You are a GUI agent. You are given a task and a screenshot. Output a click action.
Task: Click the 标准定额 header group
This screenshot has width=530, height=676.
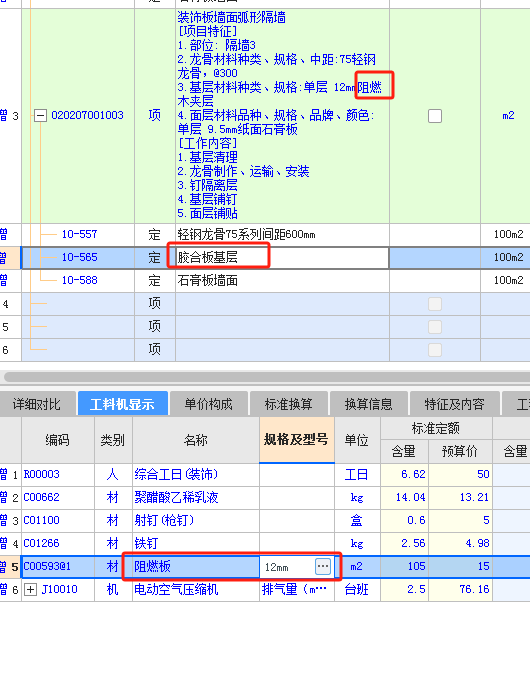coord(436,428)
